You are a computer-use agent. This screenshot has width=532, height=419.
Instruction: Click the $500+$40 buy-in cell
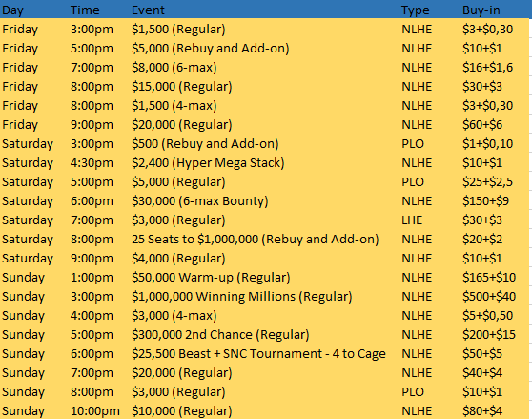click(x=489, y=297)
